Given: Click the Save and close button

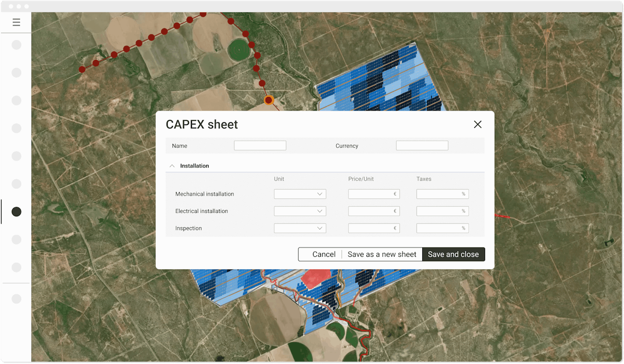Looking at the screenshot, I should (453, 254).
